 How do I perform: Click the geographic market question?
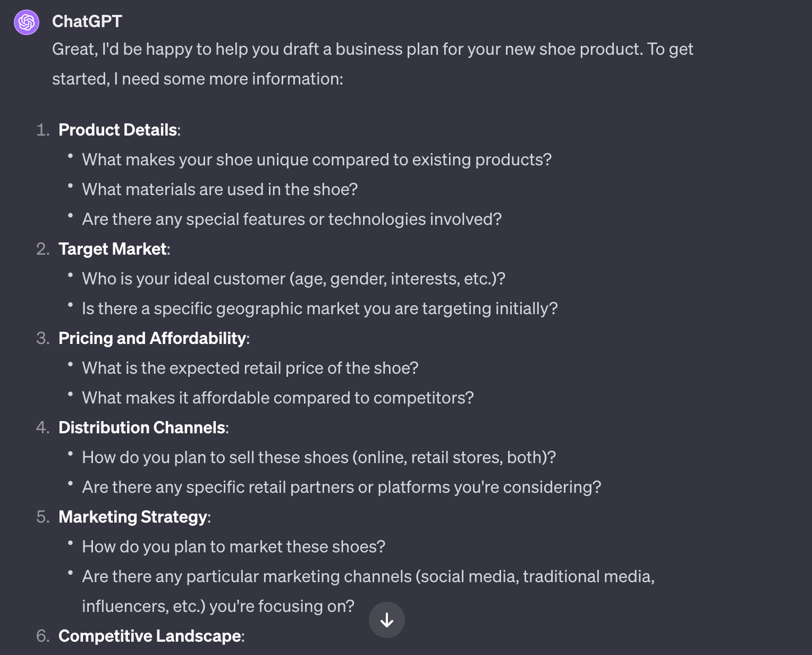click(320, 308)
